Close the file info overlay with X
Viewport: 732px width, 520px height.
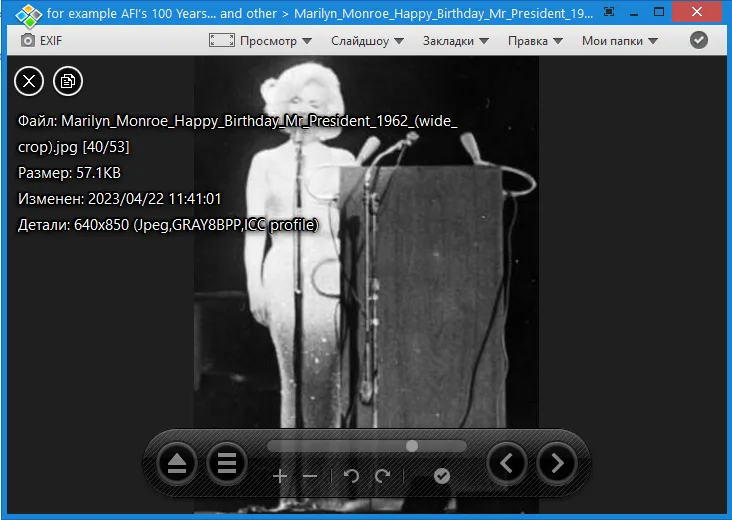tap(29, 81)
